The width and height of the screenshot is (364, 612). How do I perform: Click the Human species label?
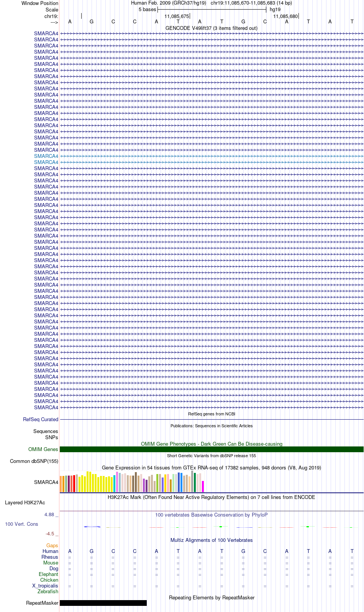click(50, 551)
